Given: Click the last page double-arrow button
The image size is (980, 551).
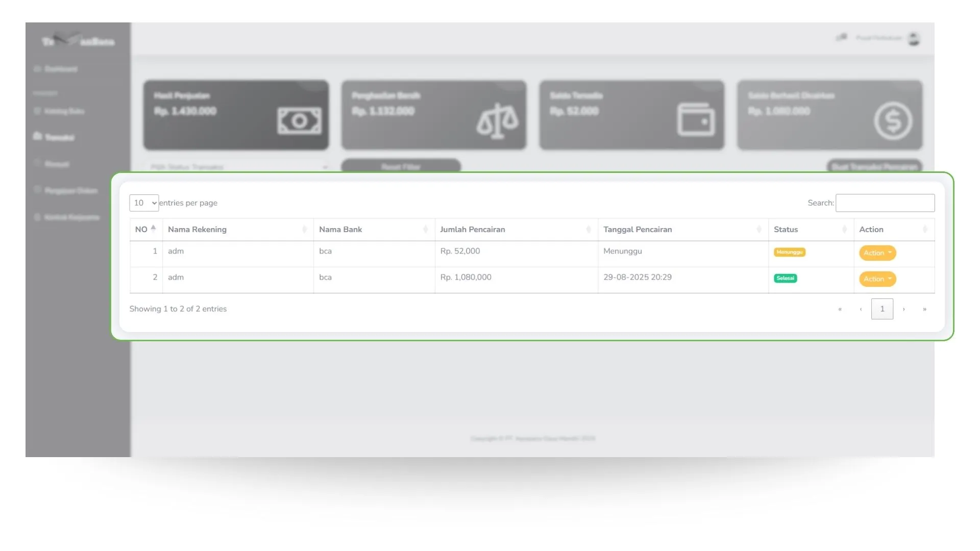Looking at the screenshot, I should coord(924,309).
